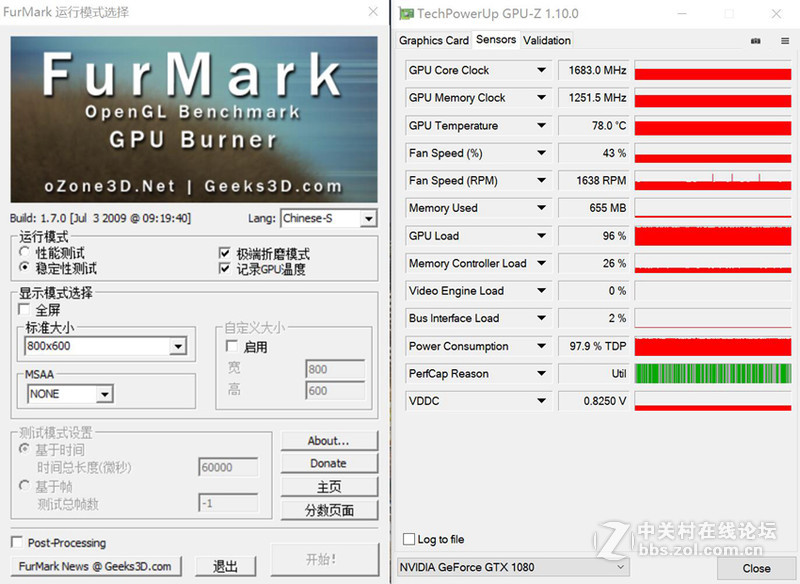This screenshot has width=800, height=584.
Task: Click the PerfCap Reason green graph
Action: pos(713,373)
